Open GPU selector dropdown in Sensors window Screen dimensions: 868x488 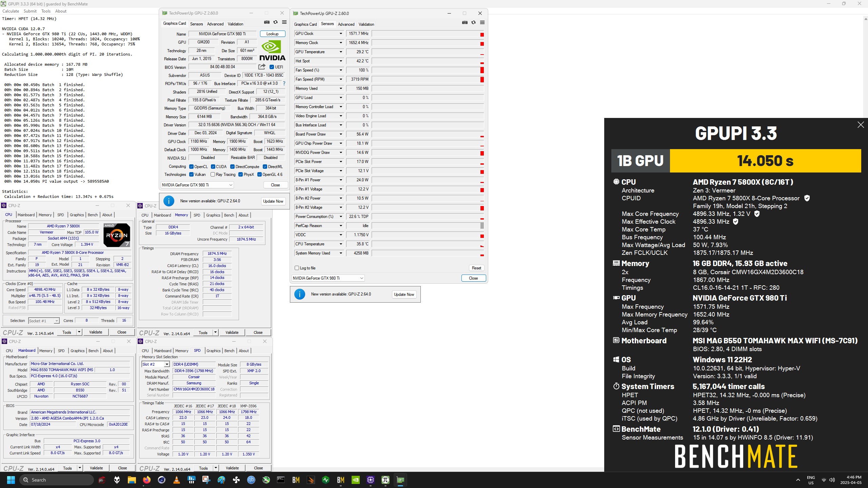pos(328,278)
